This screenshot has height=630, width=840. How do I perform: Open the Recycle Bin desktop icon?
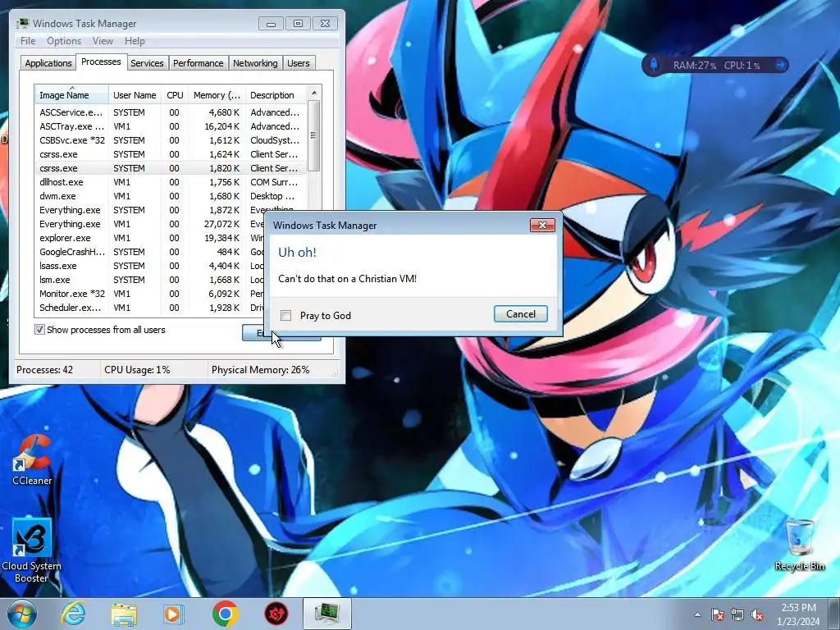(x=800, y=545)
